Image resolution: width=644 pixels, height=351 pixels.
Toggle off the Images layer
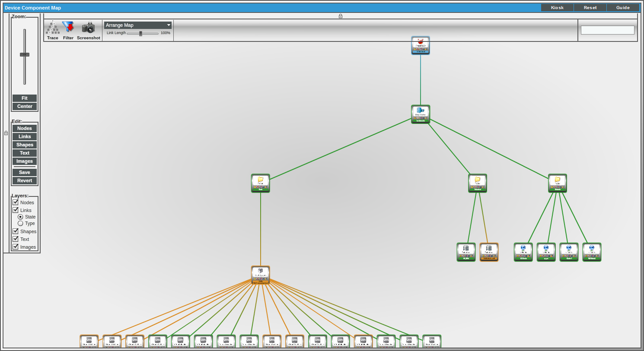[15, 247]
